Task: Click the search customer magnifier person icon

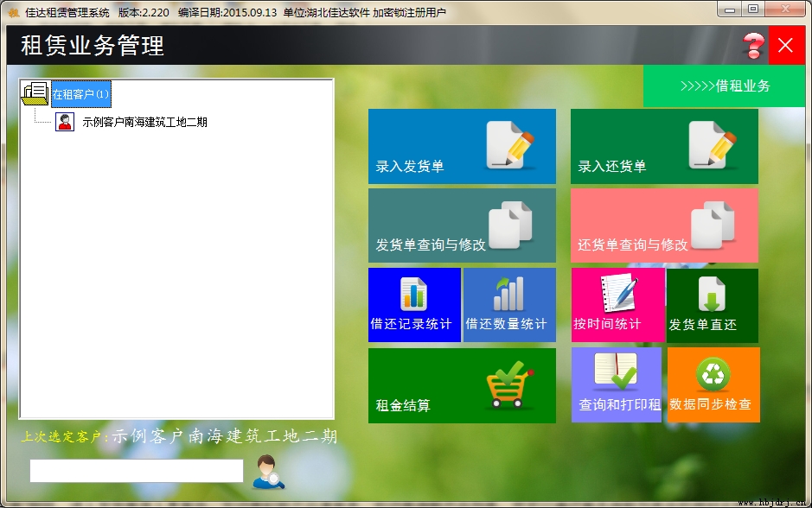Action: pyautogui.click(x=268, y=472)
